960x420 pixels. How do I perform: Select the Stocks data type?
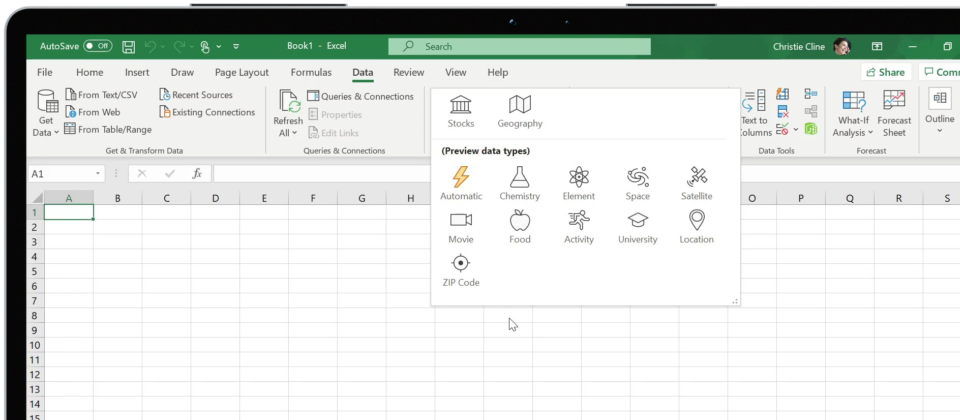pos(460,111)
